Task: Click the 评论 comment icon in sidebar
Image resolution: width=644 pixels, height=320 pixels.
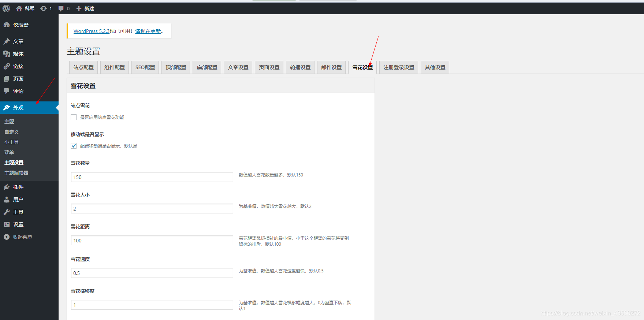Action: (x=7, y=91)
